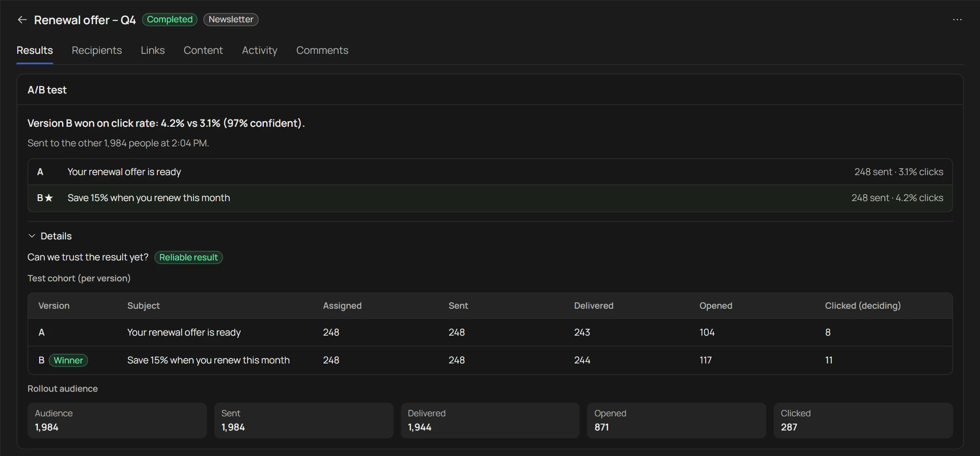Open the Activity tab

click(x=259, y=50)
